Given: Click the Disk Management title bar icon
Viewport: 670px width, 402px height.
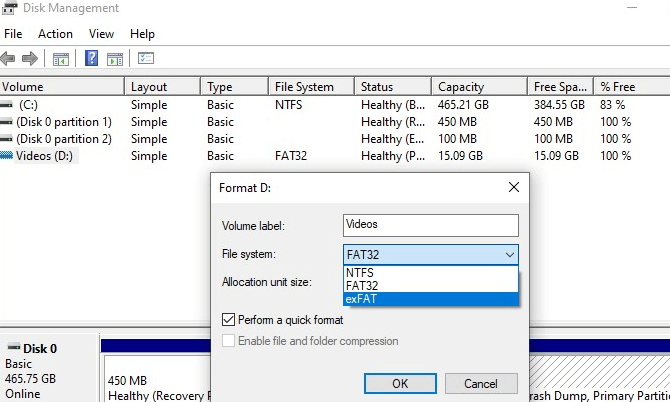Looking at the screenshot, I should click(x=9, y=8).
